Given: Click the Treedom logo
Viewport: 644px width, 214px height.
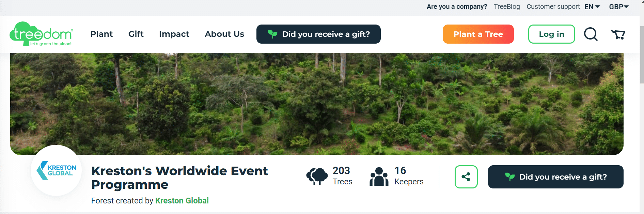Looking at the screenshot, I should [x=41, y=34].
